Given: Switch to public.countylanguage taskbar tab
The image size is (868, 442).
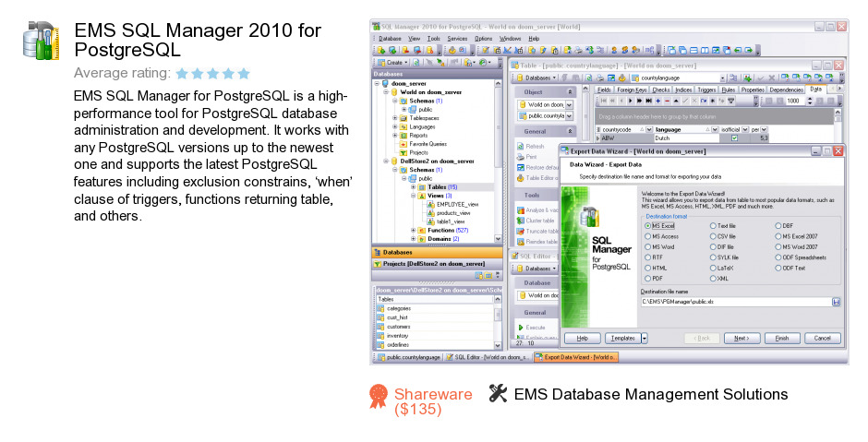Looking at the screenshot, I should pyautogui.click(x=408, y=357).
